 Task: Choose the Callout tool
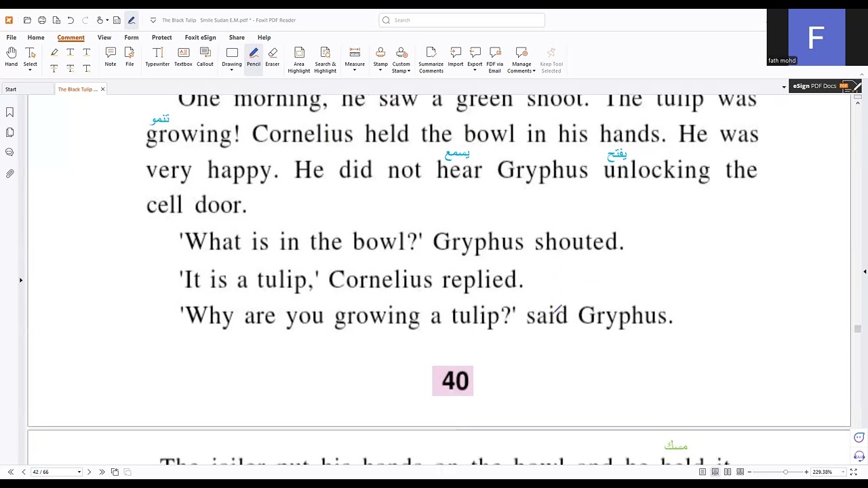[205, 57]
